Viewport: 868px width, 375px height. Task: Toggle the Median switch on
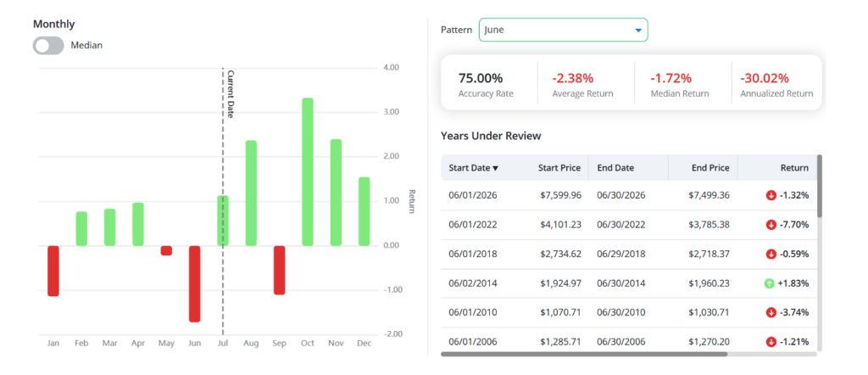[48, 46]
